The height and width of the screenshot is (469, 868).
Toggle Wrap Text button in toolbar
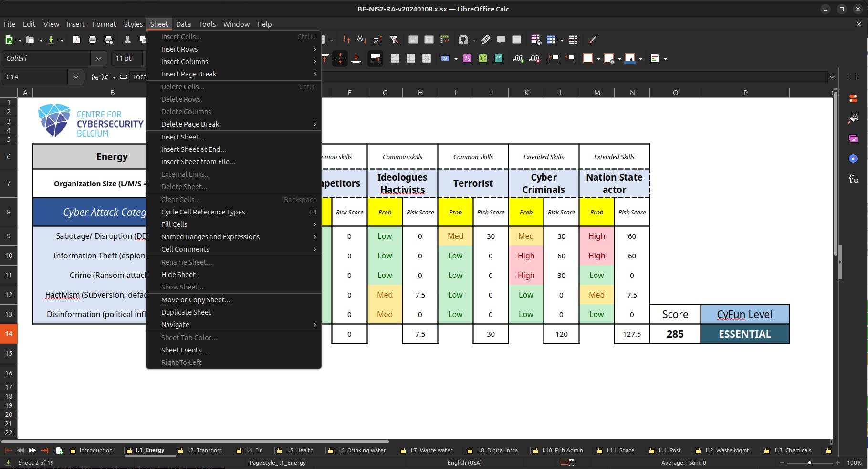coord(376,58)
